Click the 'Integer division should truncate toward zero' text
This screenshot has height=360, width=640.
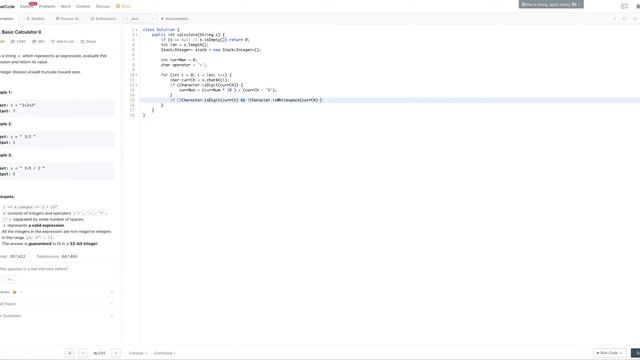pos(40,72)
